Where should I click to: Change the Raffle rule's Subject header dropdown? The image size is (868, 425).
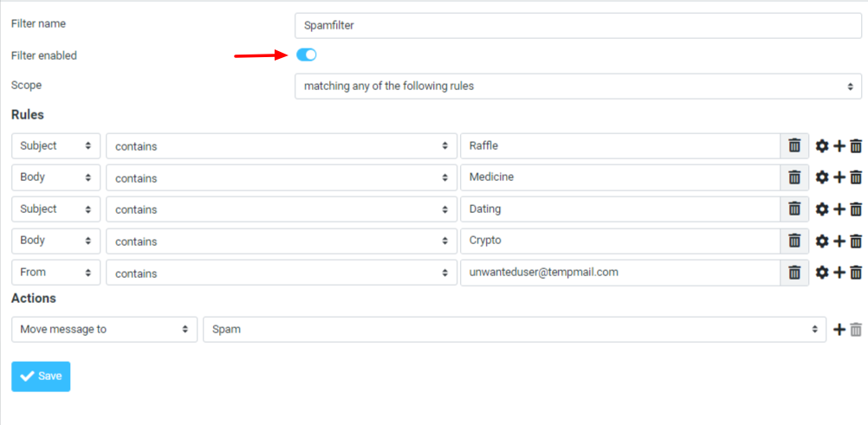click(55, 146)
